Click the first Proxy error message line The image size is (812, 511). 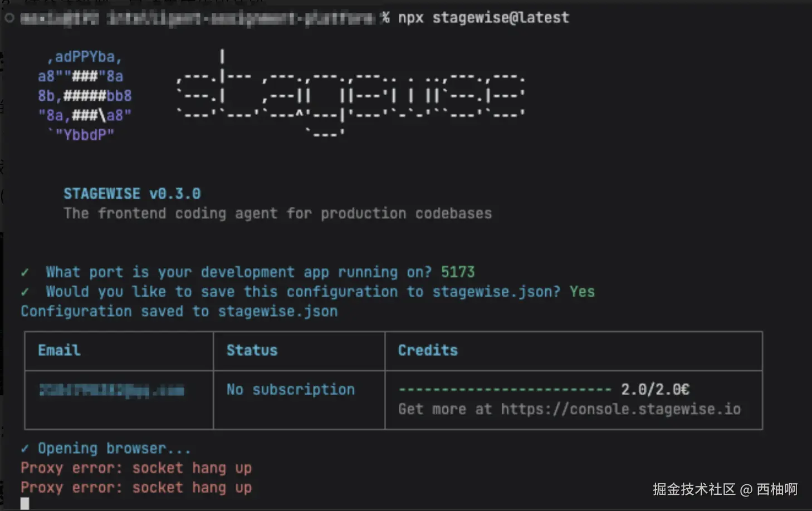point(136,468)
